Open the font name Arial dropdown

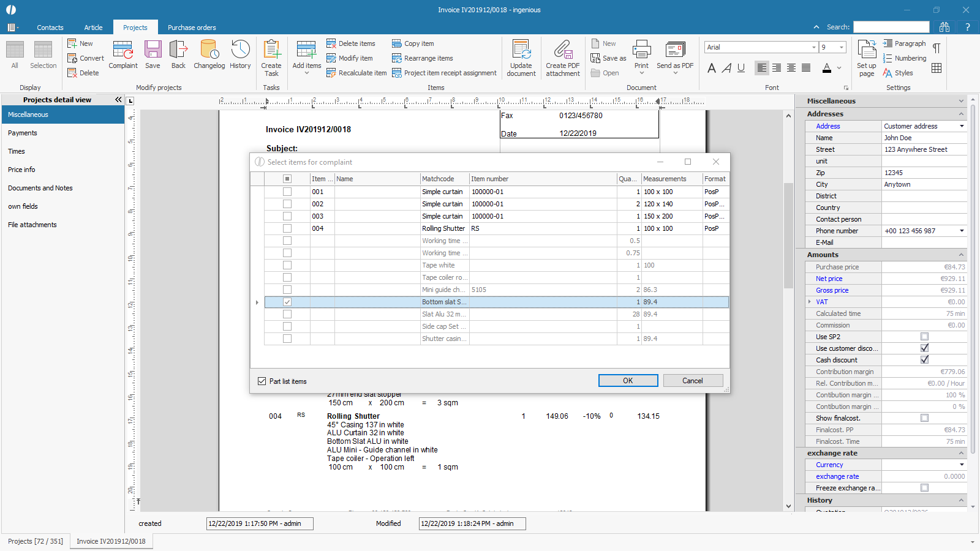[x=813, y=48]
